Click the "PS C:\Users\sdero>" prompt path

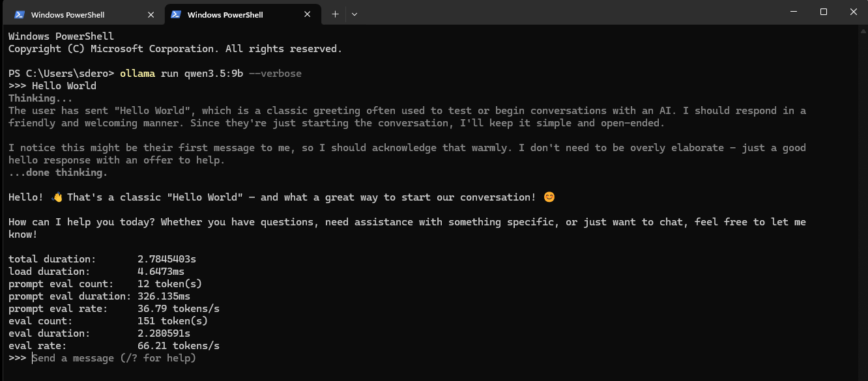(x=61, y=74)
